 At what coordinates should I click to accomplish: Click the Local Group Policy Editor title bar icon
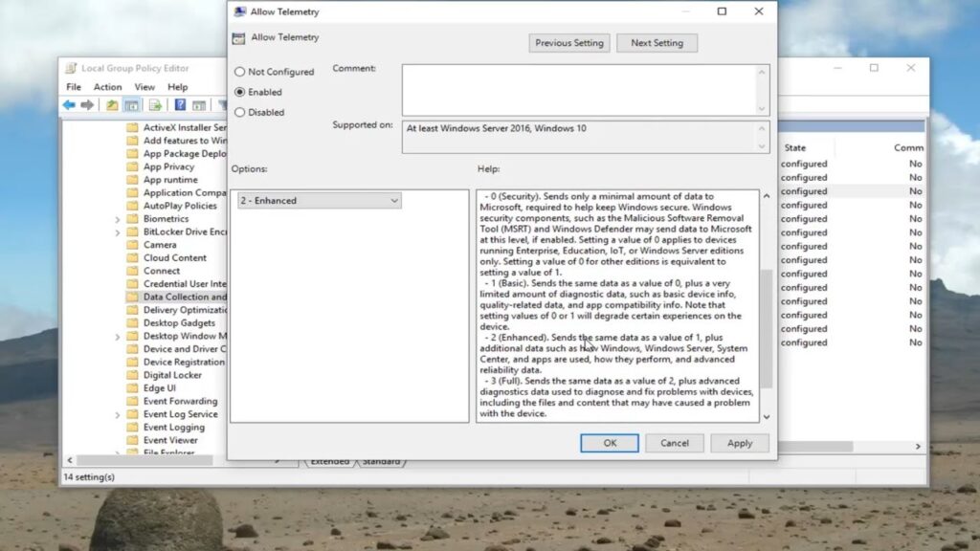click(71, 68)
